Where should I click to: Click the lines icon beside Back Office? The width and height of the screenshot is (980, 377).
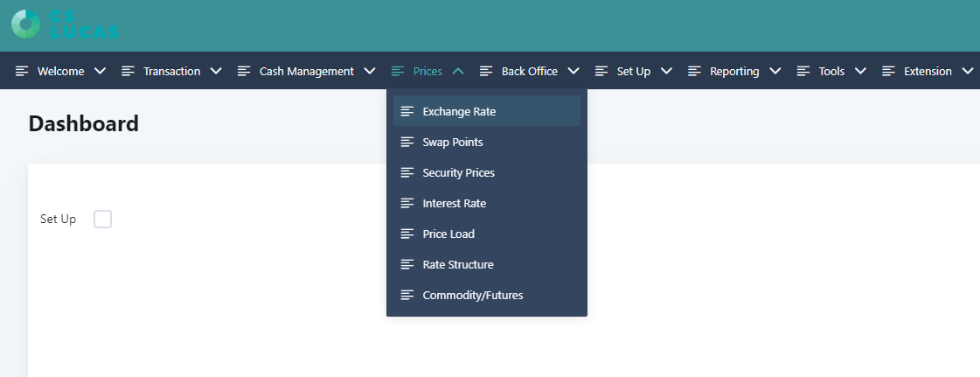point(486,71)
